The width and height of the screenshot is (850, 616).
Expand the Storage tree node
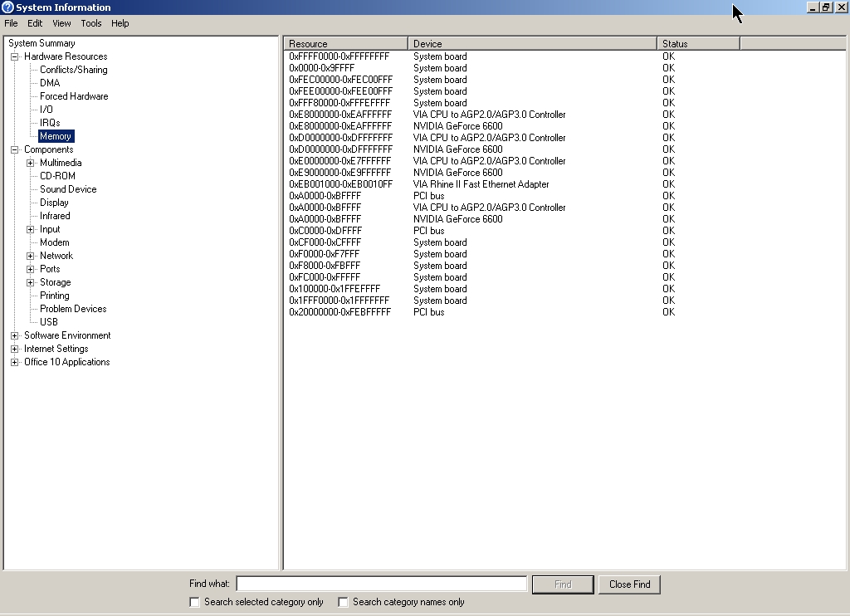point(31,282)
